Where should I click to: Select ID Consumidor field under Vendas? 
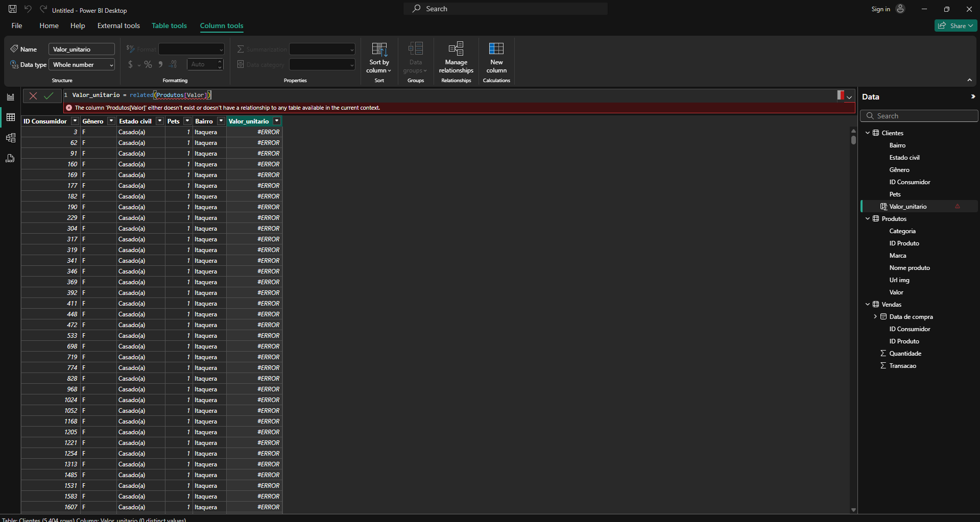[x=910, y=329]
